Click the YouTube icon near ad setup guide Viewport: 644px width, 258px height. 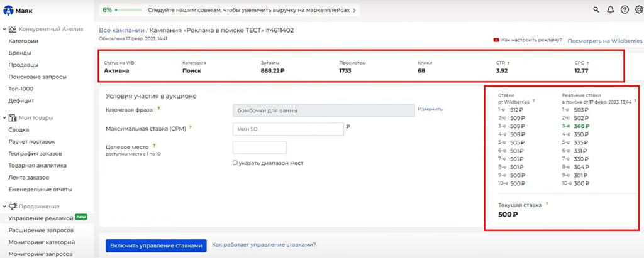[x=496, y=40]
